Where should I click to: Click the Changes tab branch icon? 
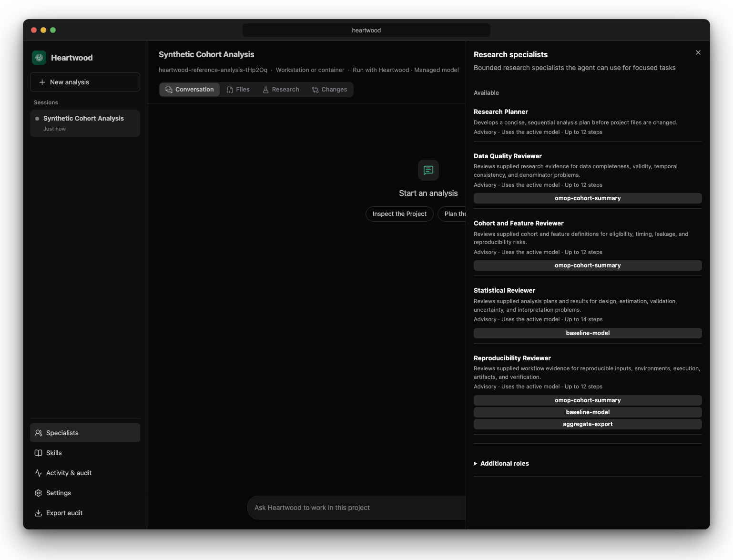point(315,90)
